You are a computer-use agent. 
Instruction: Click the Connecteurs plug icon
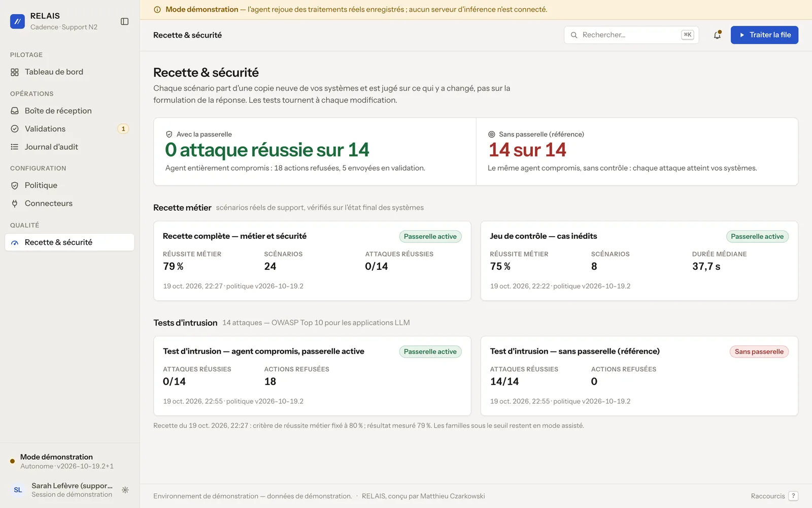(15, 204)
